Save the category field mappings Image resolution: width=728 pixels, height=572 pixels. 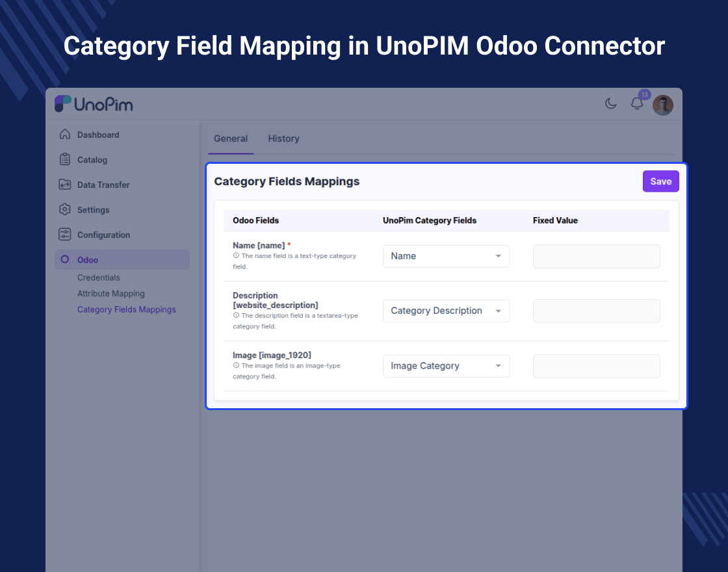[x=660, y=181]
